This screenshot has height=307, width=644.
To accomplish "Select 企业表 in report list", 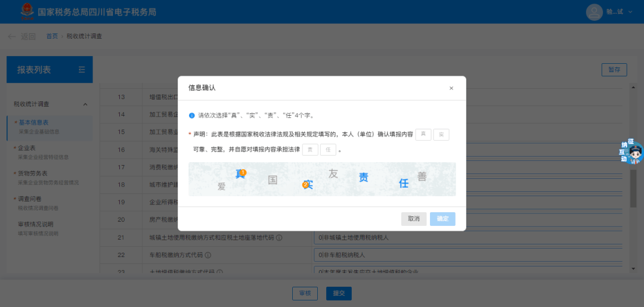I will coord(49,152).
